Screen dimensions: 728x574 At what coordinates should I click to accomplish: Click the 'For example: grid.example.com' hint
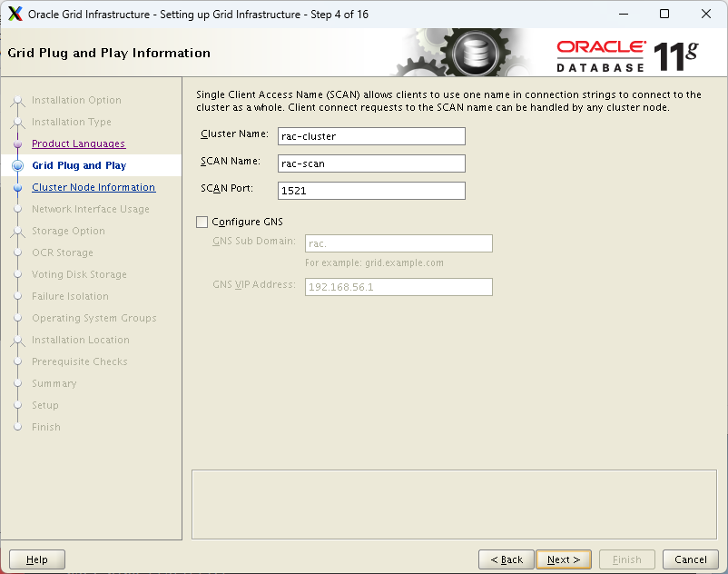tap(374, 262)
